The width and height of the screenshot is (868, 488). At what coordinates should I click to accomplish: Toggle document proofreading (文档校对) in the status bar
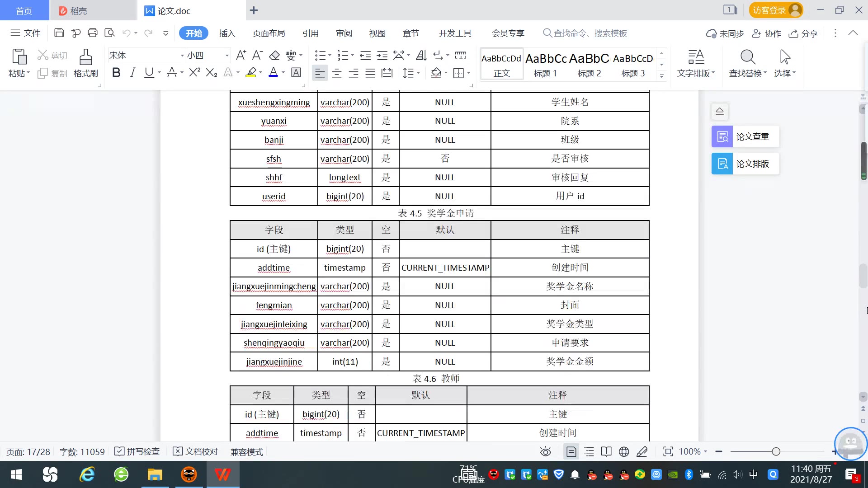(196, 451)
